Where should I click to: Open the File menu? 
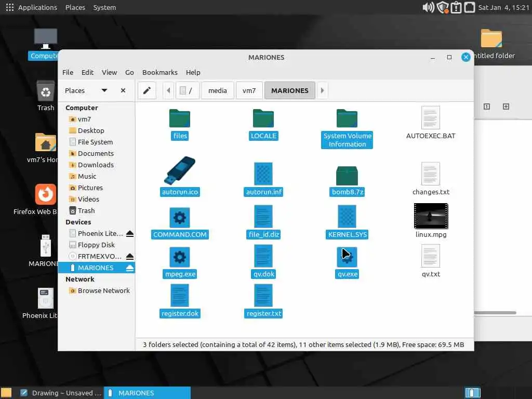pyautogui.click(x=68, y=72)
